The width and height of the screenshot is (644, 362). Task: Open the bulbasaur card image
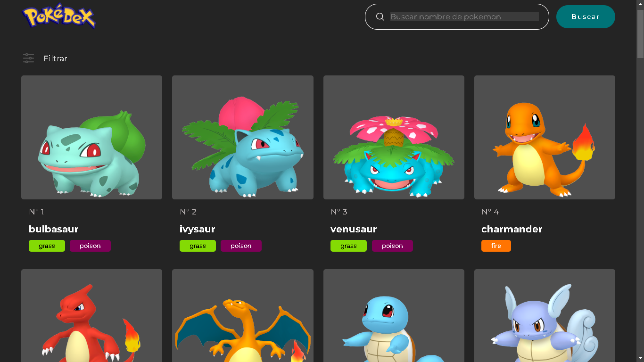[x=91, y=137]
